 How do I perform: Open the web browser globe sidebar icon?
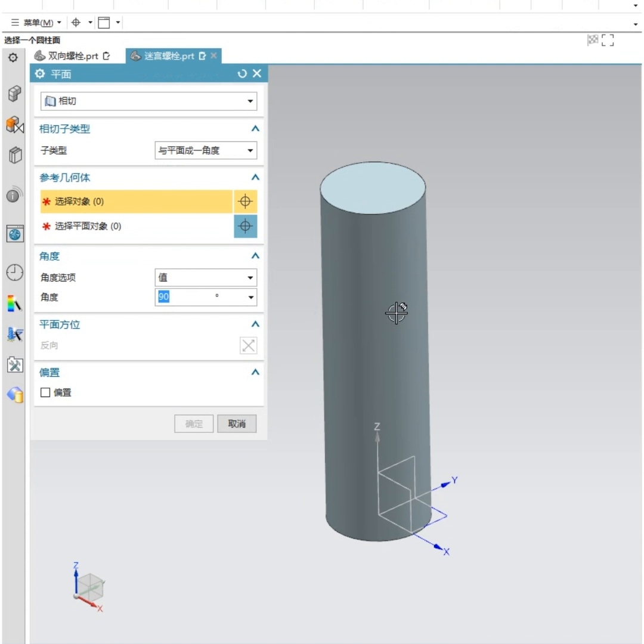(x=15, y=234)
